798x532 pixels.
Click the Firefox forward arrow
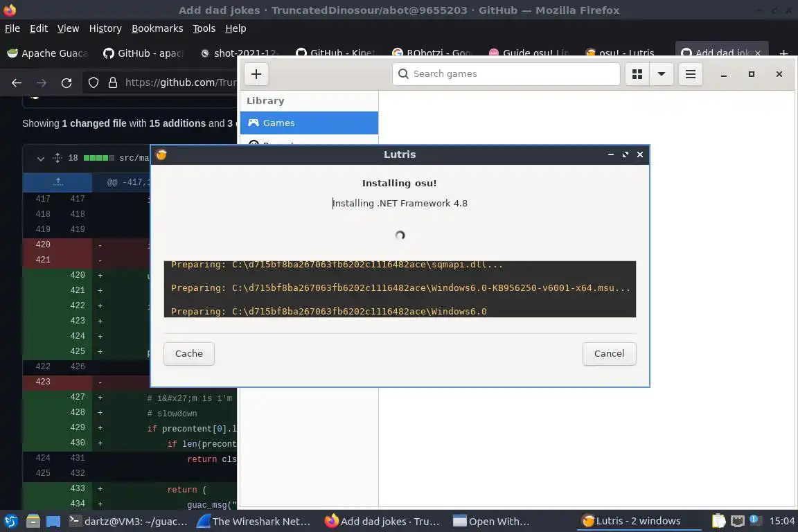coord(42,82)
